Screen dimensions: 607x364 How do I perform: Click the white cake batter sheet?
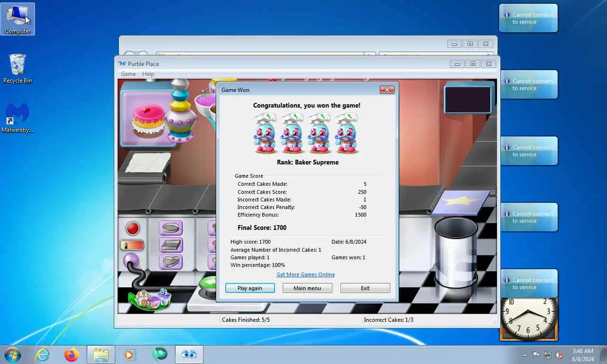(x=147, y=163)
